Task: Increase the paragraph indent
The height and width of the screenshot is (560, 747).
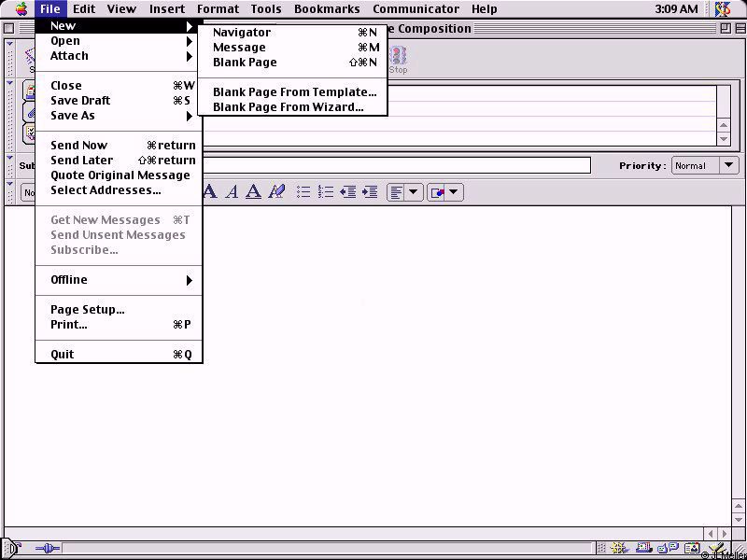Action: pyautogui.click(x=370, y=192)
